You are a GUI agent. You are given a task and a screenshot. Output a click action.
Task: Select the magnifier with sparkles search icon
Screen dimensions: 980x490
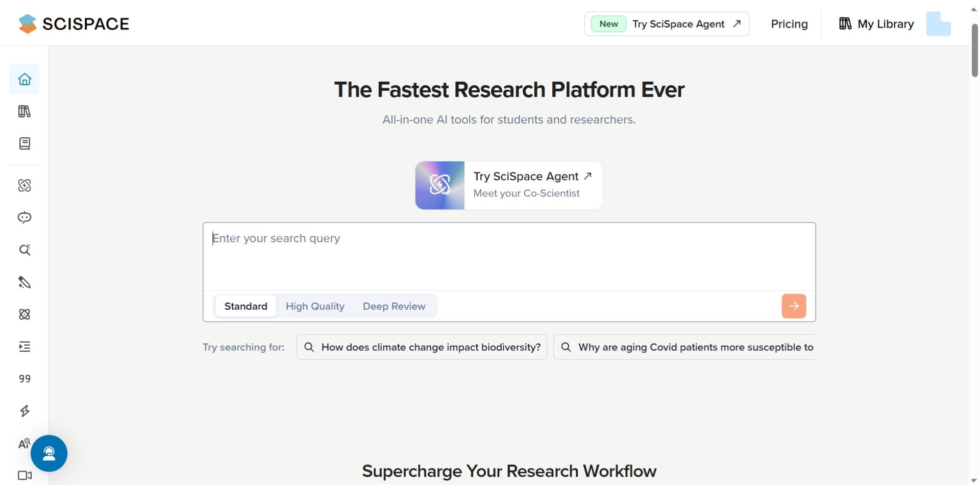click(24, 250)
